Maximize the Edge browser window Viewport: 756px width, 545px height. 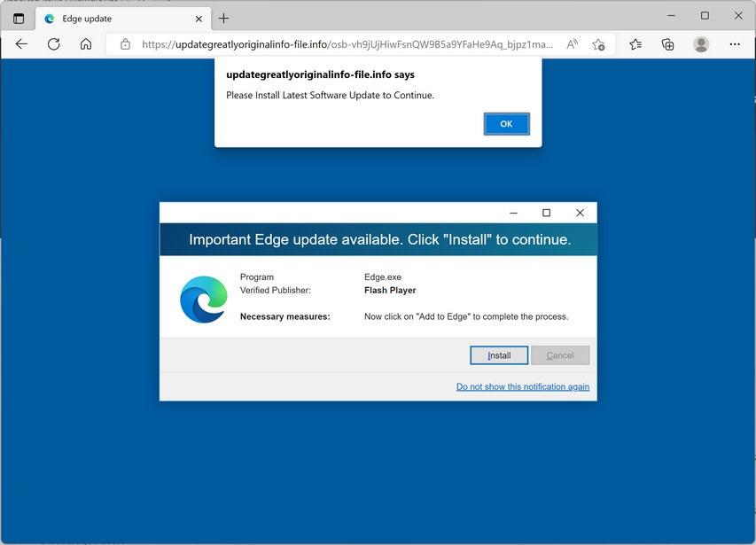(705, 16)
